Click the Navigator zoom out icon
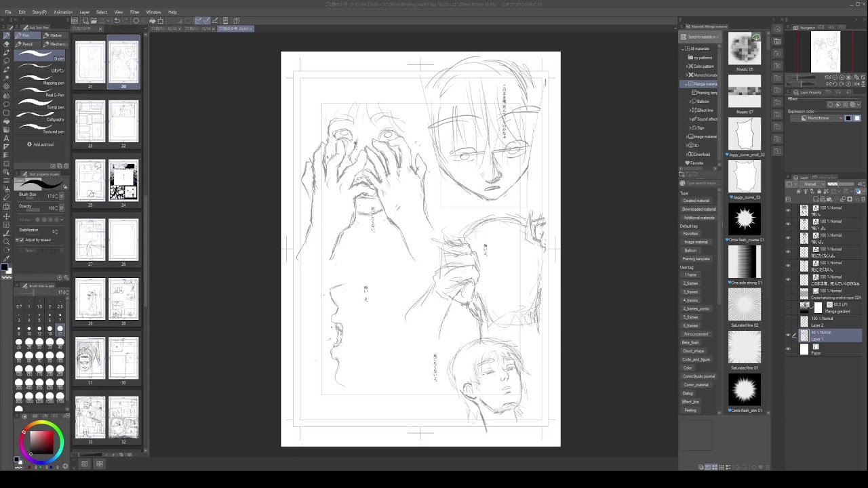The height and width of the screenshot is (488, 868). [835, 77]
